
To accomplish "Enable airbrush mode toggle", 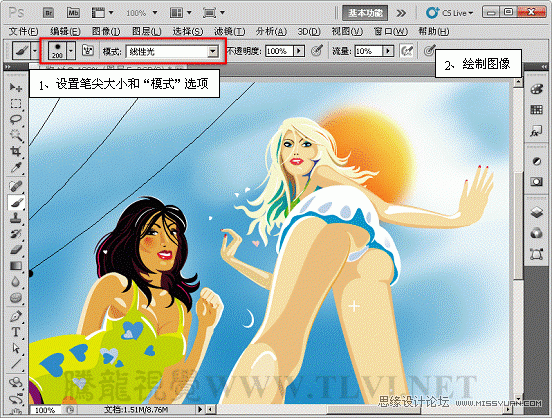I will [x=407, y=51].
